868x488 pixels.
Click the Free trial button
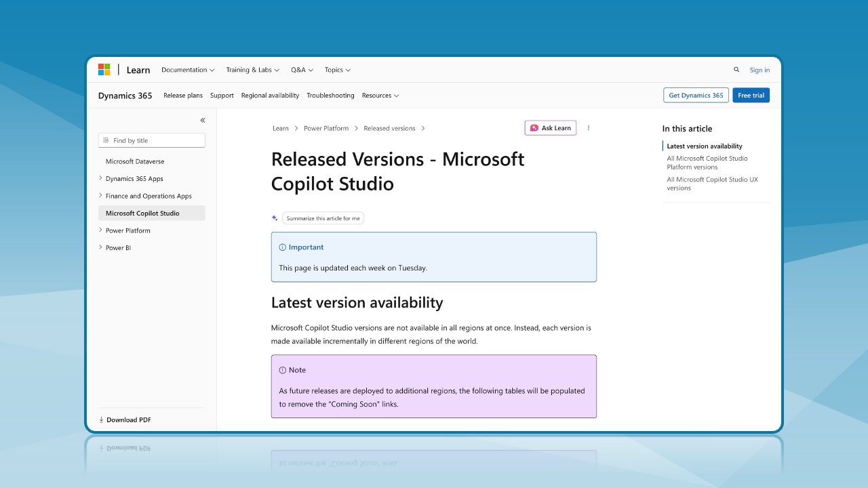point(751,96)
